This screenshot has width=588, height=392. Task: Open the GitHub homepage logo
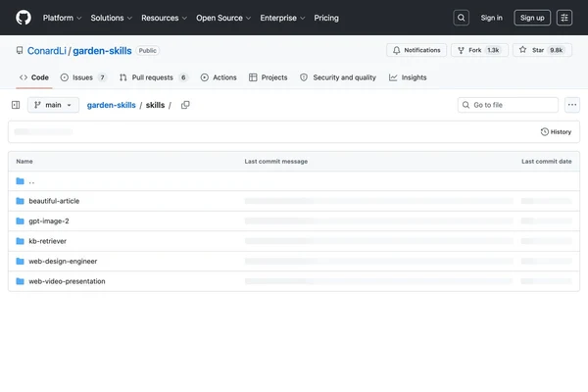[x=24, y=18]
